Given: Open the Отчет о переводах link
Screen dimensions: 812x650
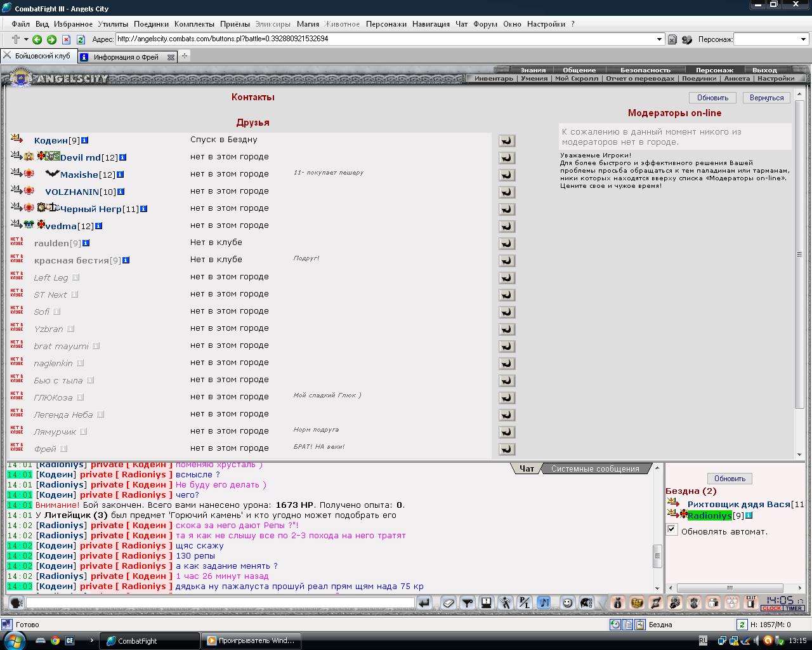Looking at the screenshot, I should coord(640,79).
